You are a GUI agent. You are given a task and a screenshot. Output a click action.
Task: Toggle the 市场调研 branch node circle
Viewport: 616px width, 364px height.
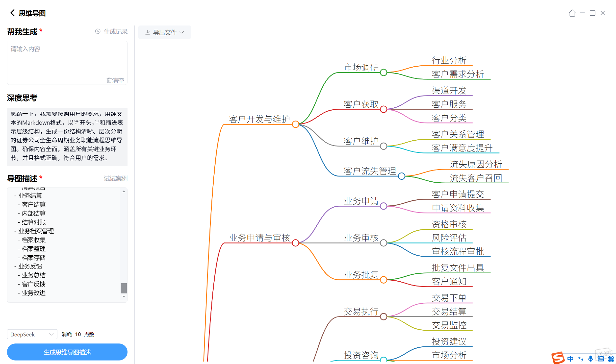click(x=383, y=72)
